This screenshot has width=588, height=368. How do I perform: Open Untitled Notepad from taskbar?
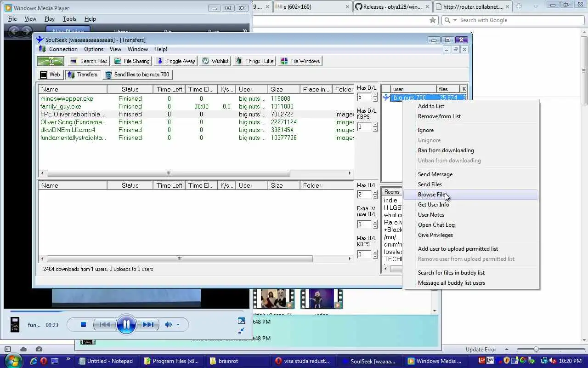[107, 361]
